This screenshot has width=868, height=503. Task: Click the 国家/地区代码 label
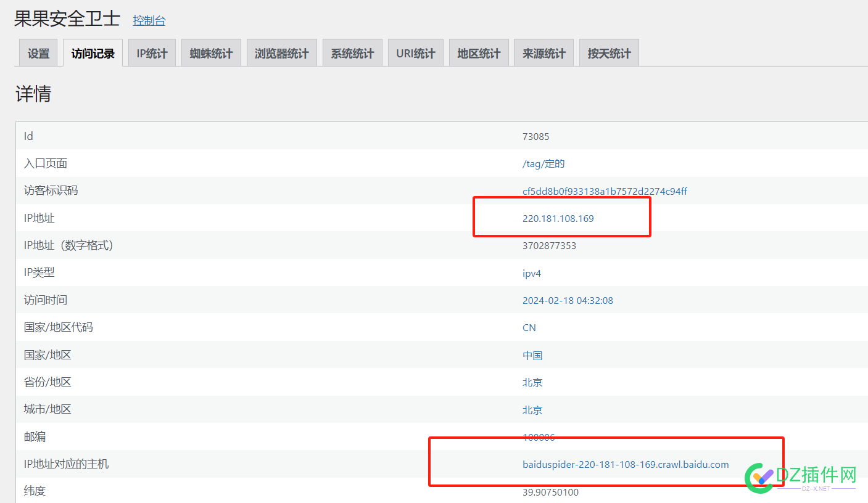pyautogui.click(x=59, y=327)
